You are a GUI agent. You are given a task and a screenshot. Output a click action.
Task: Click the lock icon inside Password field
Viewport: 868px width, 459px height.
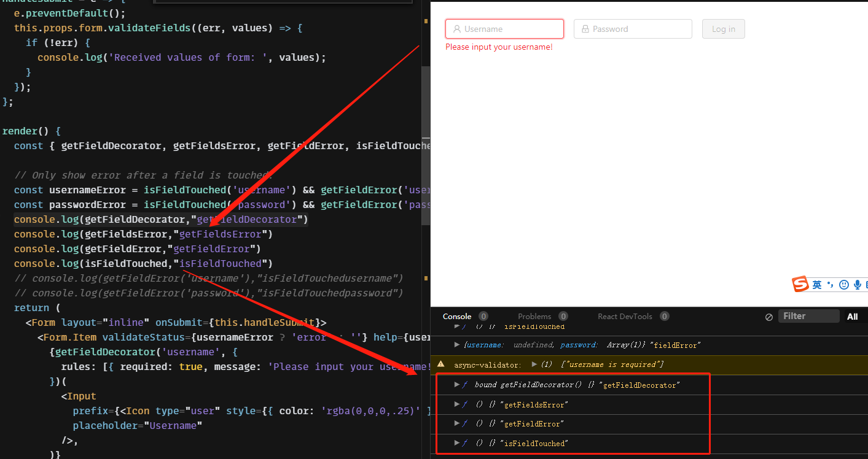tap(585, 29)
